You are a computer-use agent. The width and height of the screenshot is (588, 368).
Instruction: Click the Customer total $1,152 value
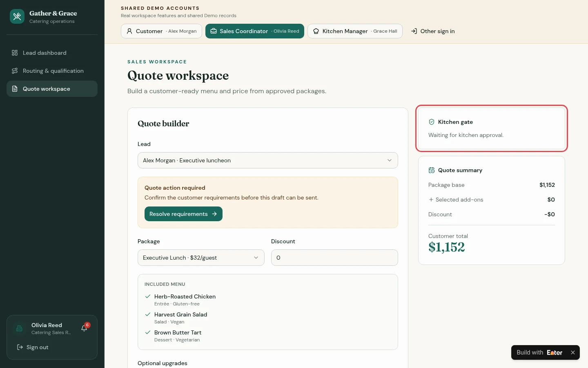[447, 247]
